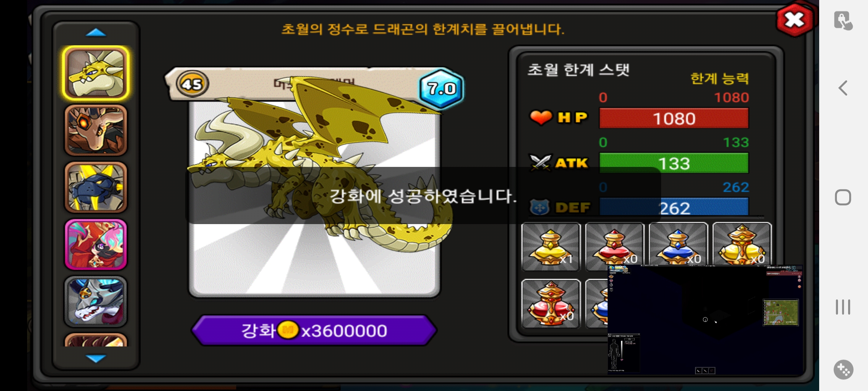Tap the Android back chevron

coord(843,88)
